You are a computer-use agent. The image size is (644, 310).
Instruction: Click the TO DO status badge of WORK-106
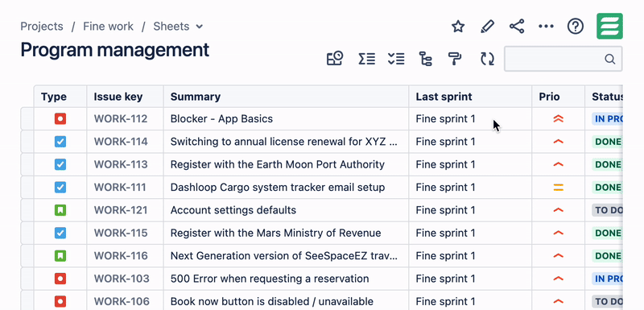point(607,301)
